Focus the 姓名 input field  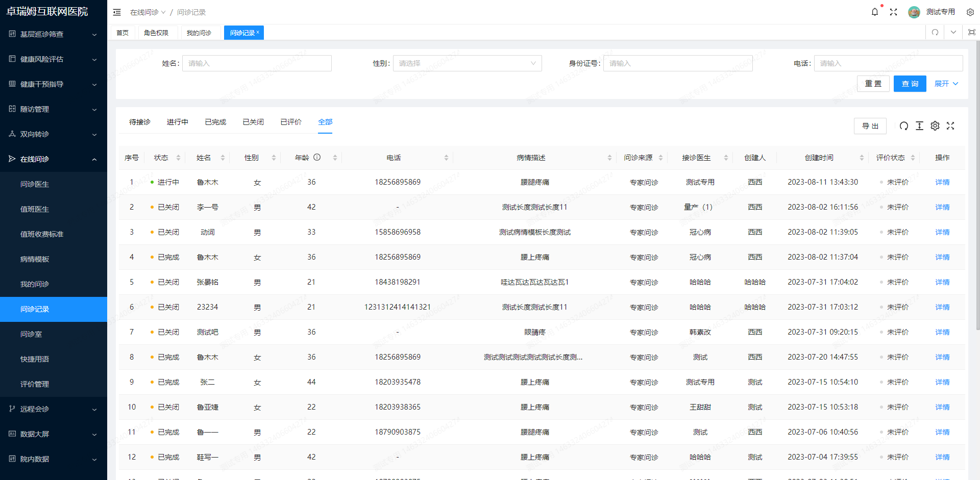(x=257, y=63)
